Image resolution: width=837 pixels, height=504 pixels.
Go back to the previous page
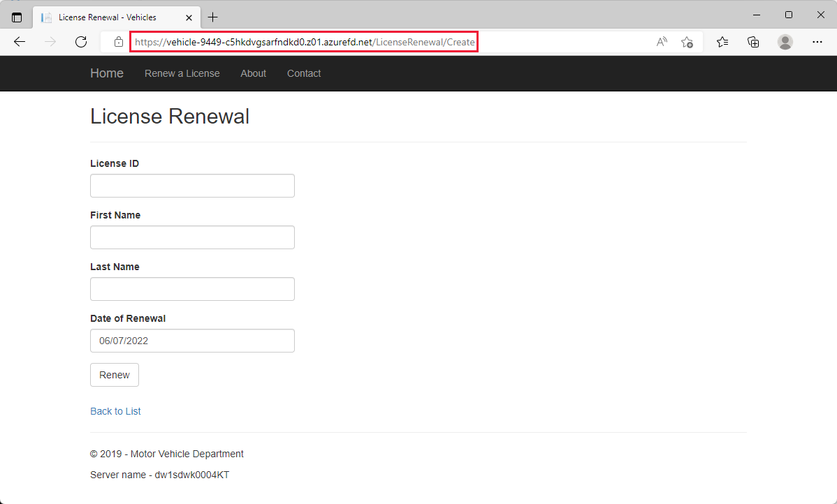click(20, 42)
